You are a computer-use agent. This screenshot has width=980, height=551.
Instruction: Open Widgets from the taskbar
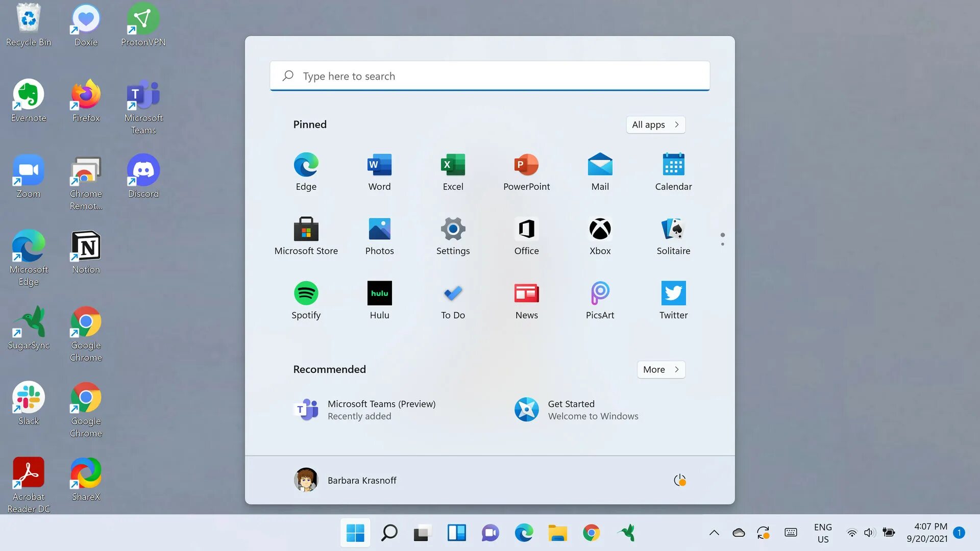tap(456, 533)
